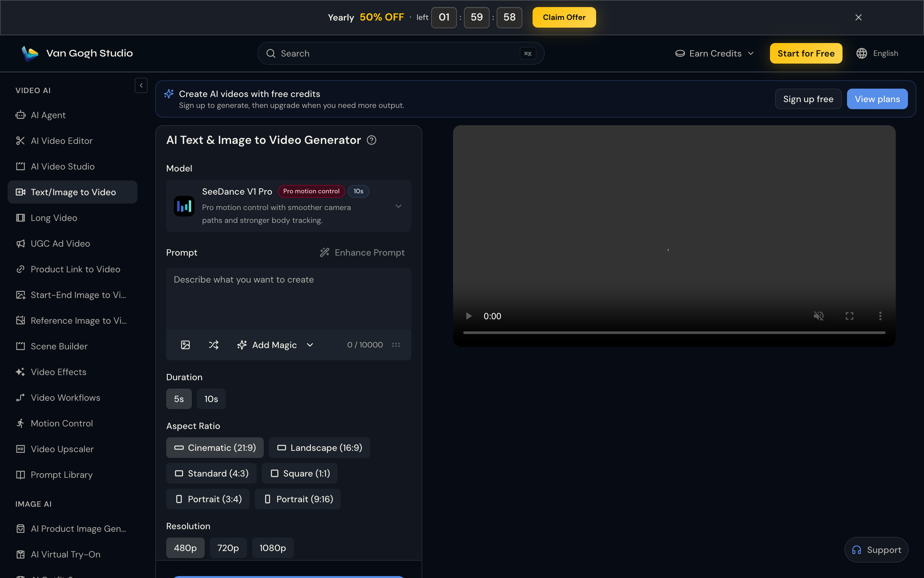Choose Portrait (3:4) aspect ratio
Viewport: 924px width, 578px height.
coord(208,499)
